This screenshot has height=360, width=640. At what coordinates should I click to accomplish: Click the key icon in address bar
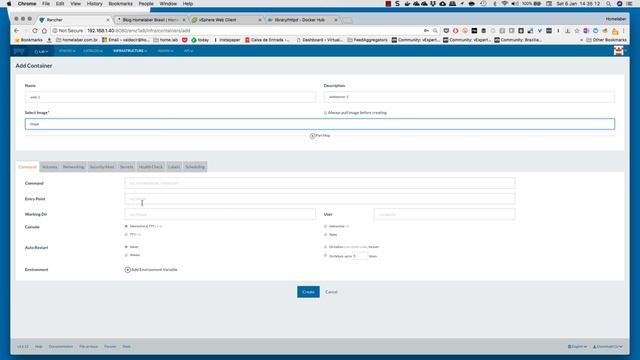(x=426, y=31)
